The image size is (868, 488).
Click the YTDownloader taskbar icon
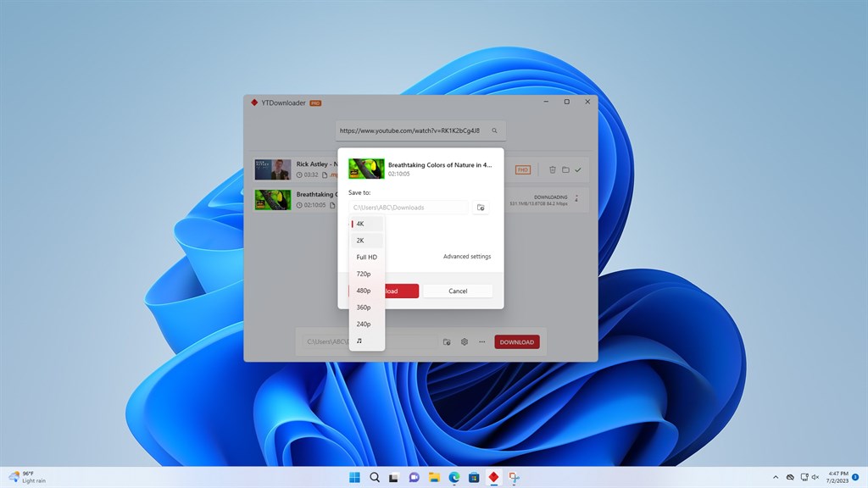coord(494,477)
